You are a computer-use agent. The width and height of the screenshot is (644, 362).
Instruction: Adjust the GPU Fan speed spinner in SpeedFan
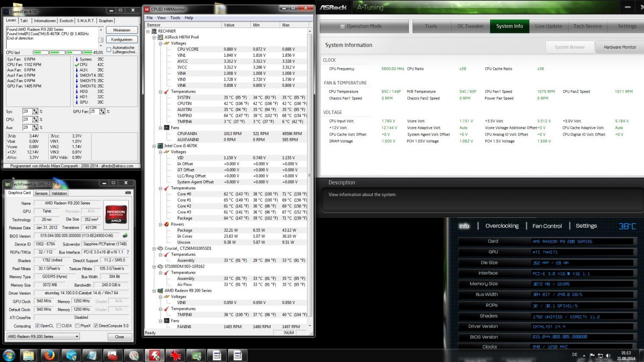pos(102,111)
